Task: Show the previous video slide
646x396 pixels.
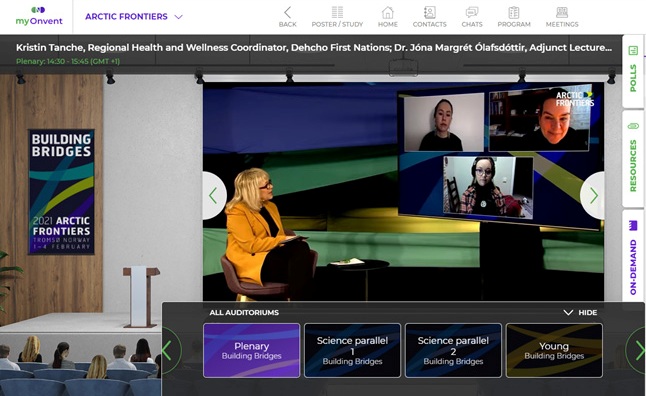Action: click(214, 195)
